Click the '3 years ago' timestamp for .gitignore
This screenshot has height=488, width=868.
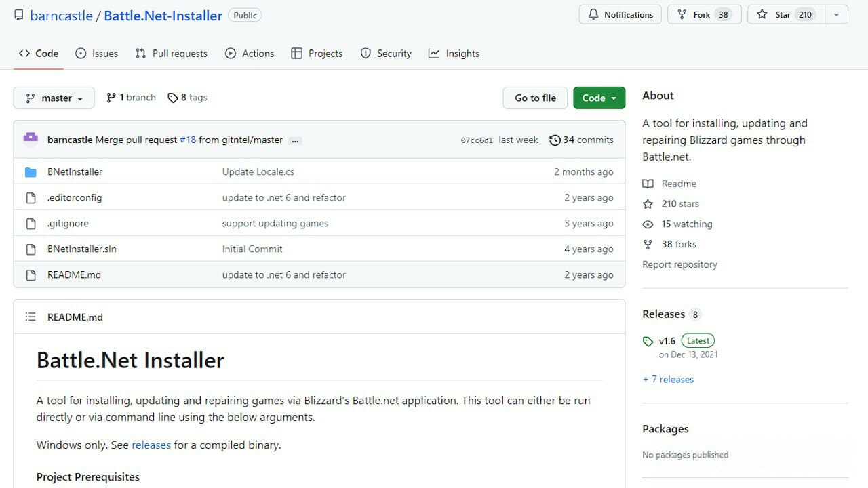589,224
